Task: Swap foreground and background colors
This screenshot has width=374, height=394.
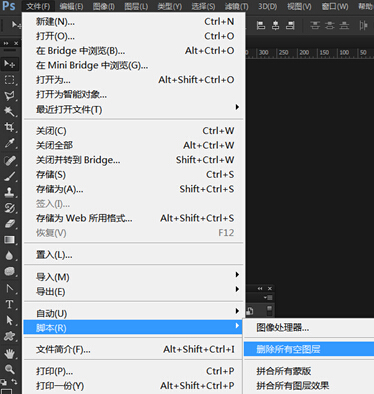Action: [14, 382]
